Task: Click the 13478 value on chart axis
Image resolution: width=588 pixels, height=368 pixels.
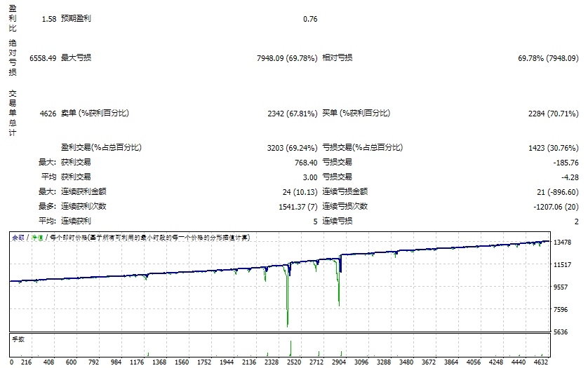Action: click(563, 243)
